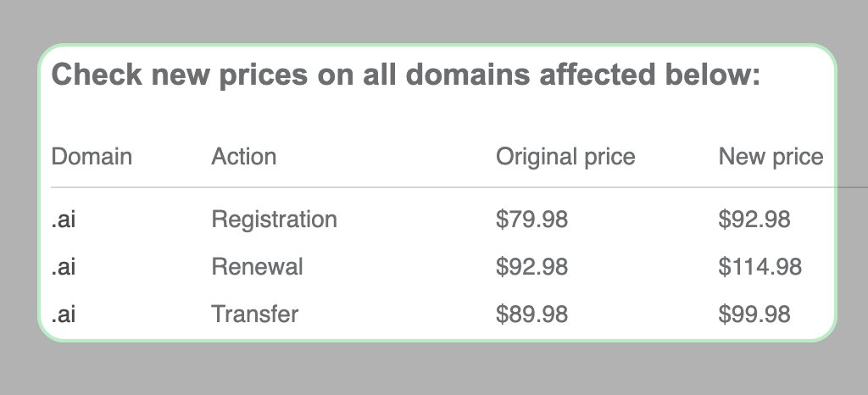Click .ai domain in the Registration row
Viewport: 868px width, 395px height.
pos(64,220)
